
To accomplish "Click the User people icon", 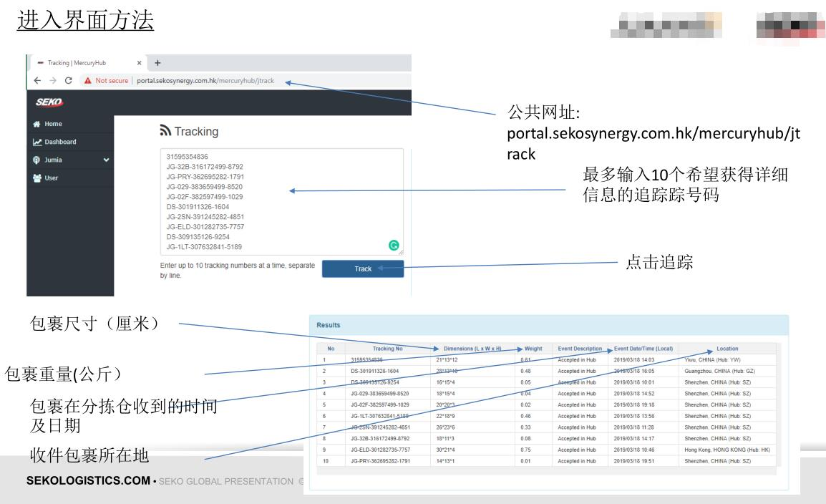I will tap(37, 178).
